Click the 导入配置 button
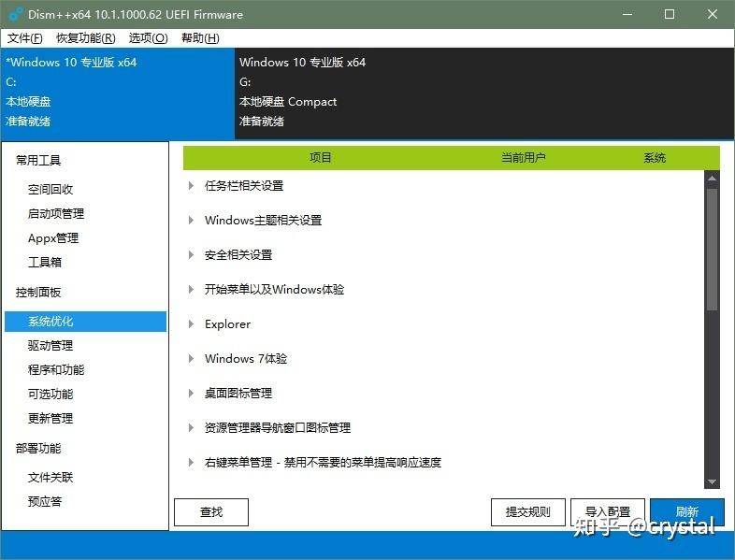735x560 pixels. tap(608, 511)
